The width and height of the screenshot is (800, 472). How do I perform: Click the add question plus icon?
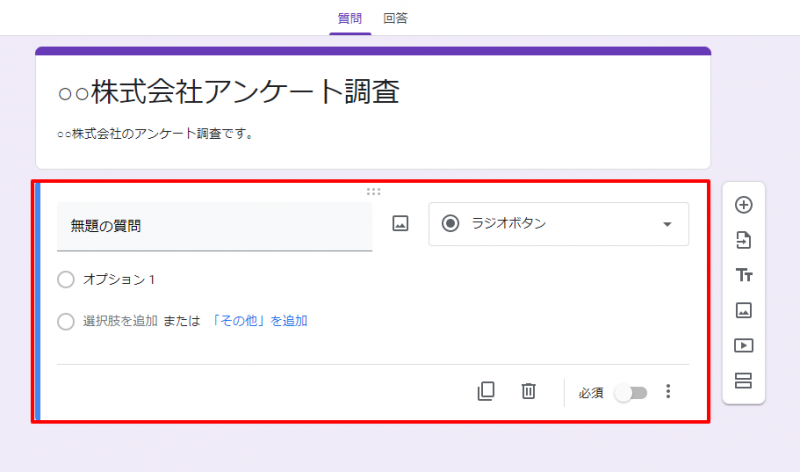743,205
